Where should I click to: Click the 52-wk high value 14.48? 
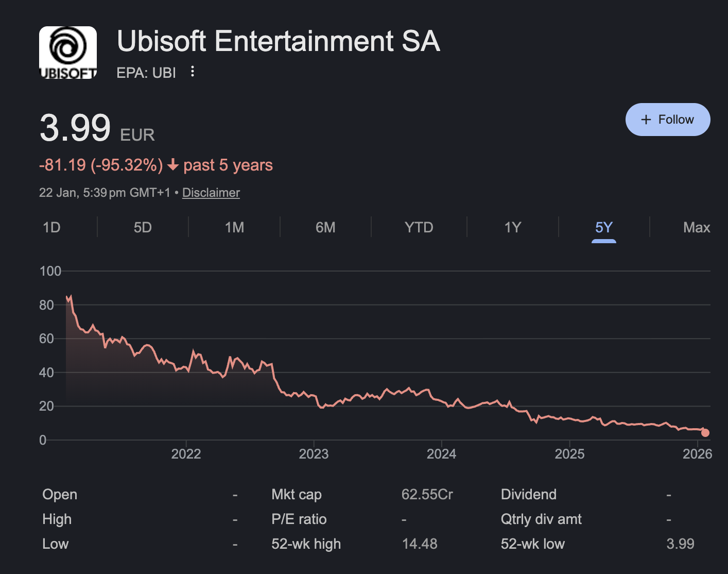[x=420, y=544]
